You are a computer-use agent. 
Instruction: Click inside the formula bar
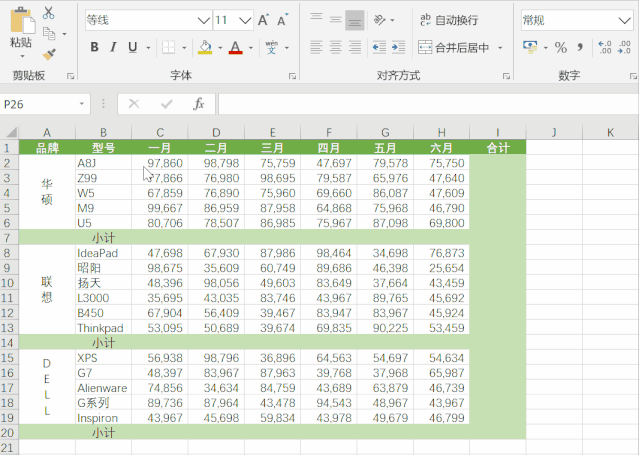tap(428, 104)
